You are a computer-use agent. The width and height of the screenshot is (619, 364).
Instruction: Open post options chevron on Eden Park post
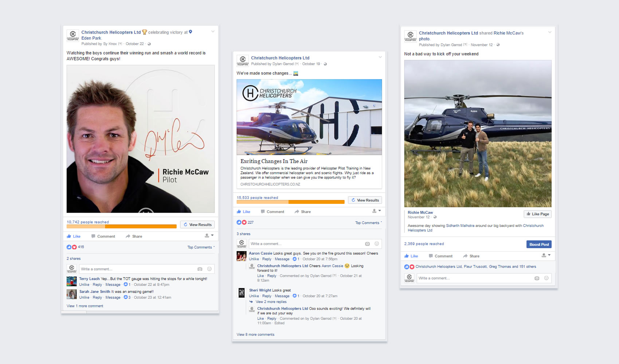coord(213,32)
